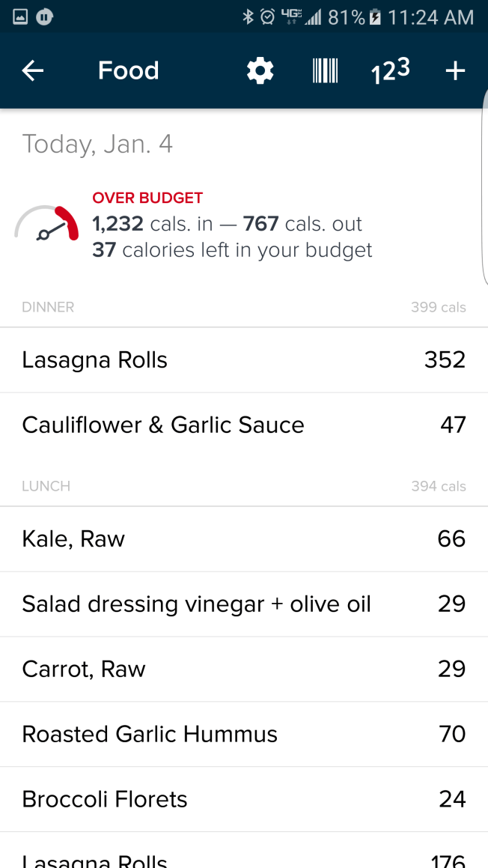Open Salad dressing vinegar + olive oil
Image resolution: width=488 pixels, height=868 pixels.
click(244, 604)
